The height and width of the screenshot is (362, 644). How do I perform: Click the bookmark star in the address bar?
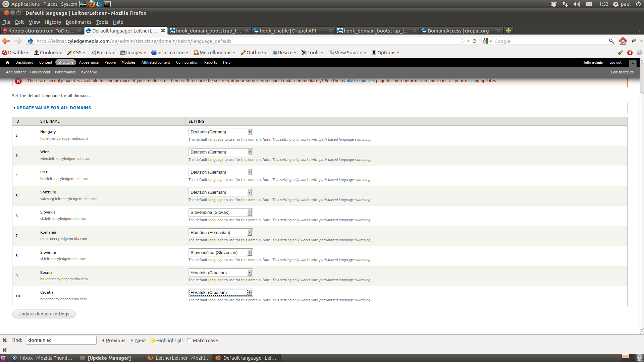pyautogui.click(x=462, y=41)
